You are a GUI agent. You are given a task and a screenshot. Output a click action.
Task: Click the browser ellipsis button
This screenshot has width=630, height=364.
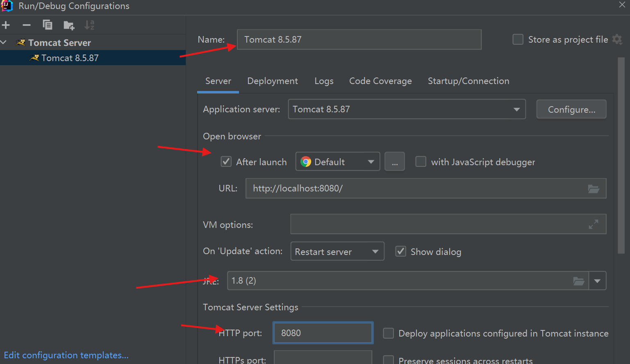tap(395, 162)
